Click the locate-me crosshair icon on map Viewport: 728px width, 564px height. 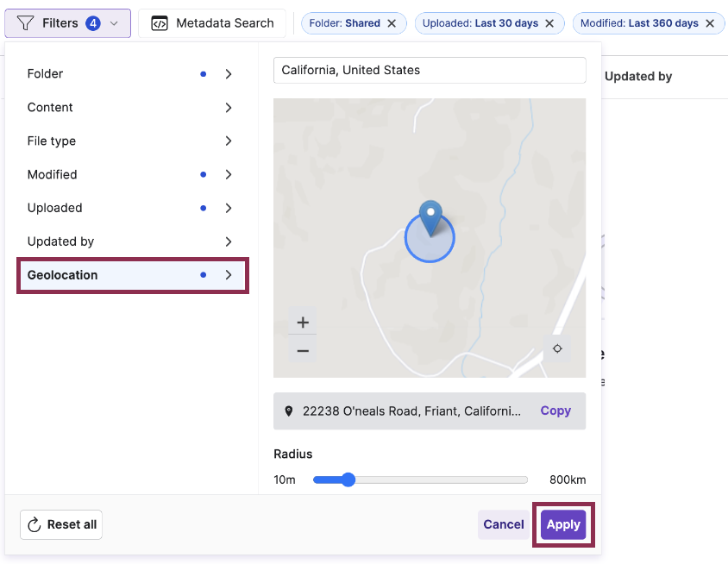pos(557,348)
